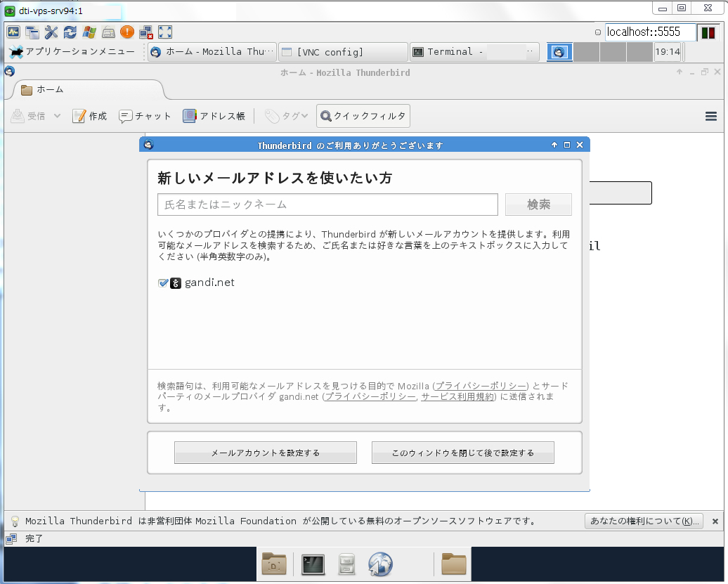Uncheck the gandi.net provider checkbox
Screen dimensions: 728x584
(x=163, y=283)
